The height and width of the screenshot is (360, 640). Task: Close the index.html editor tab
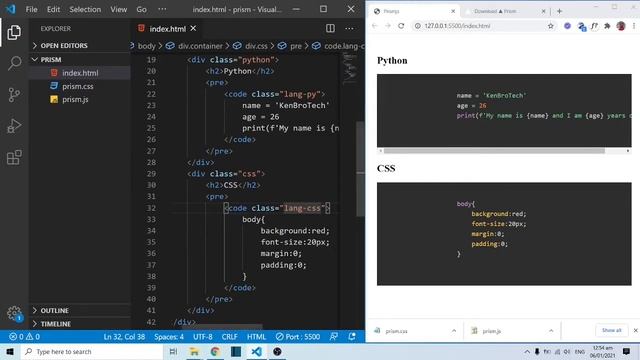(x=193, y=28)
